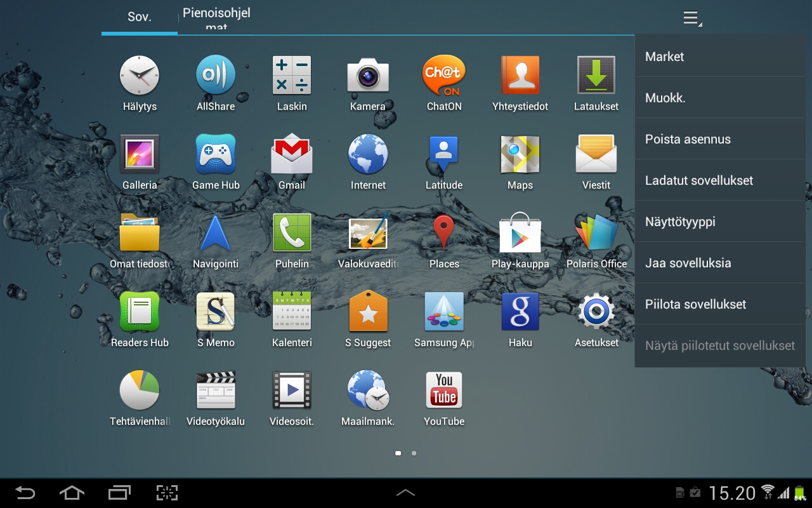Open the S Memo app
812x508 pixels.
(x=216, y=320)
